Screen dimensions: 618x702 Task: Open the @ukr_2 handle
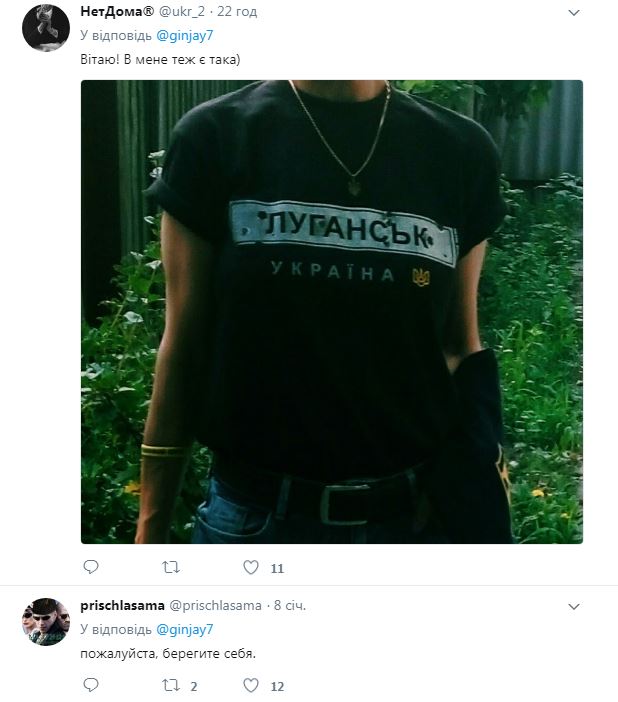click(x=182, y=12)
